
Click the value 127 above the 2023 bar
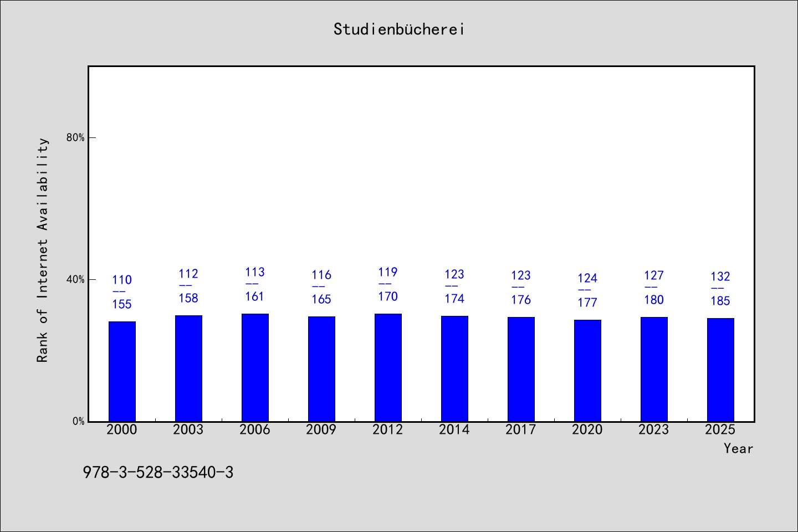pos(654,275)
